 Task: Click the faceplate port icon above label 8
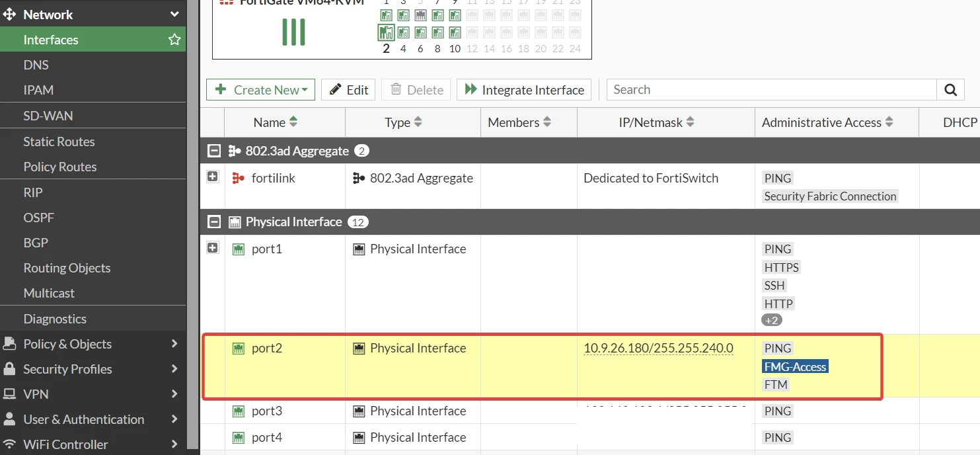(437, 32)
